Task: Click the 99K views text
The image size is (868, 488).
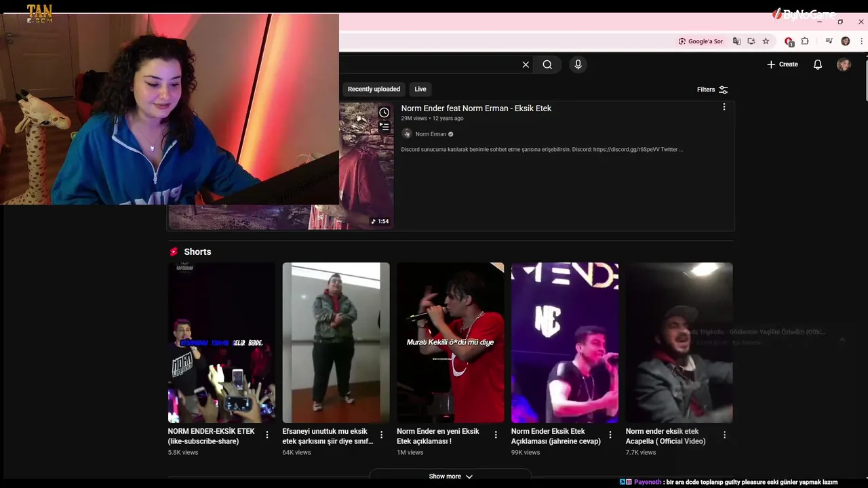Action: click(x=526, y=452)
